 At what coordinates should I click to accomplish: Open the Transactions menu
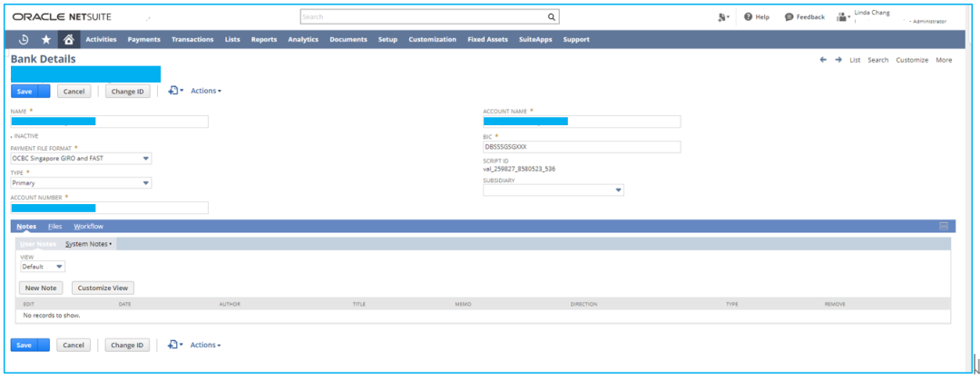point(192,39)
